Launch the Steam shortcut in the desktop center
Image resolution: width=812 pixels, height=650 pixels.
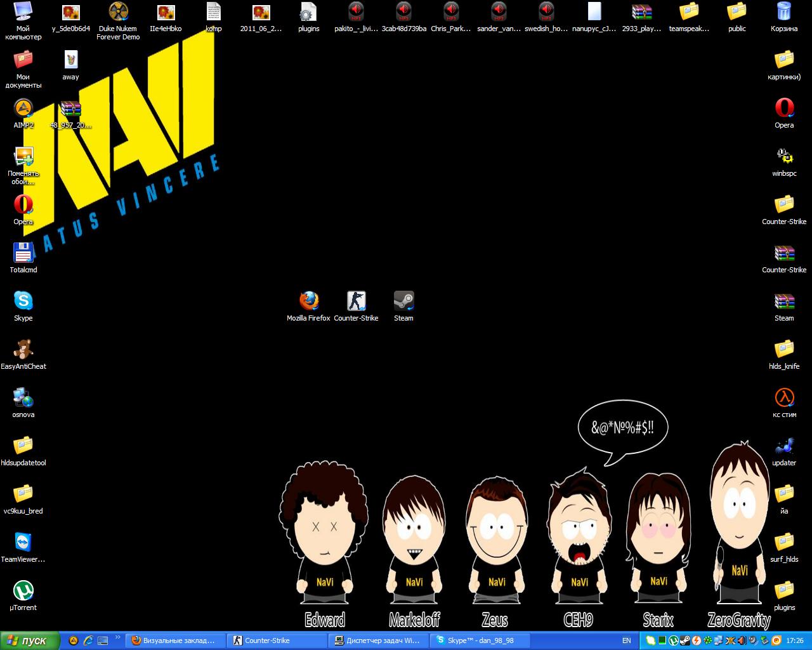click(403, 307)
